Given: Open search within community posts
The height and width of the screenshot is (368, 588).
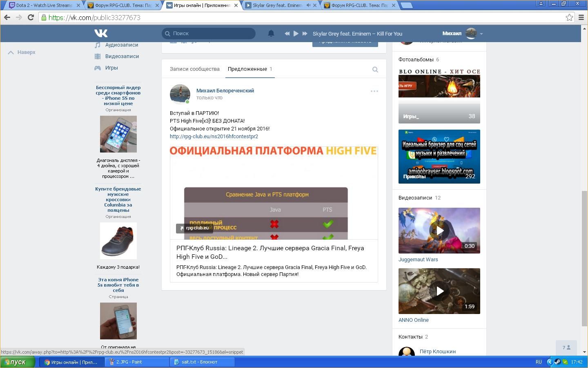Looking at the screenshot, I should click(x=375, y=70).
